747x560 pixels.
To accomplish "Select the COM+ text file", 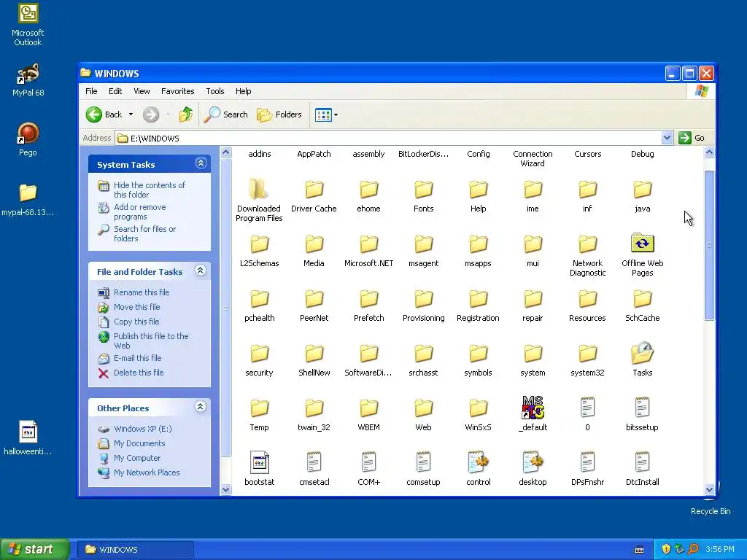I will click(368, 469).
